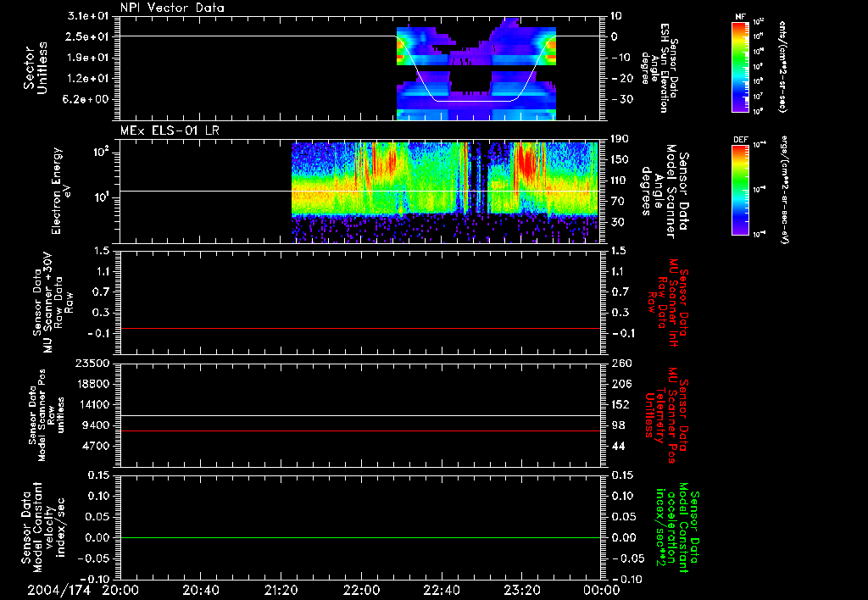Click the '190' scanner angle tick value
Image resolution: width=868 pixels, height=600 pixels.
point(620,139)
